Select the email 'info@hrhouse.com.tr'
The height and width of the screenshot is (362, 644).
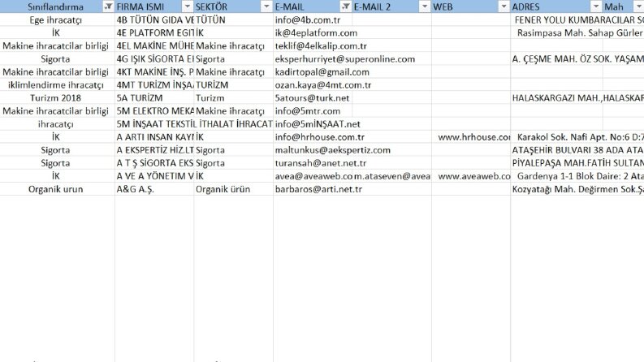pyautogui.click(x=320, y=137)
